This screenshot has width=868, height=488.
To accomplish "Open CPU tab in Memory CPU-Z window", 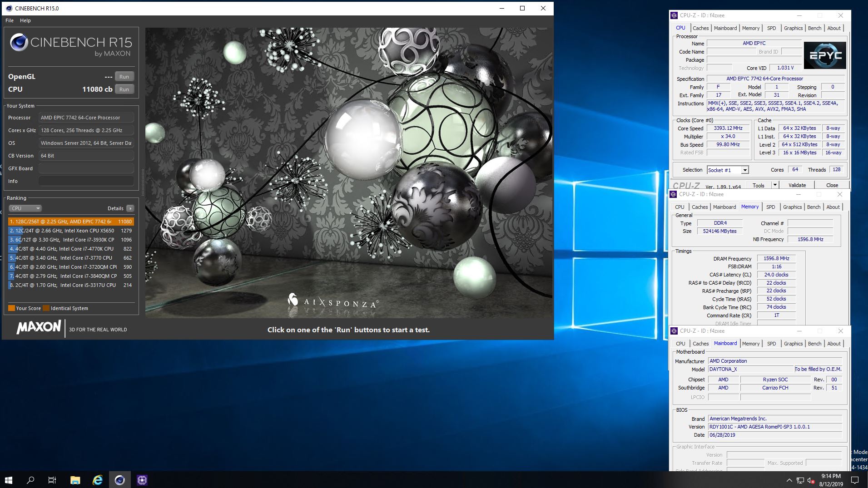I will 680,207.
